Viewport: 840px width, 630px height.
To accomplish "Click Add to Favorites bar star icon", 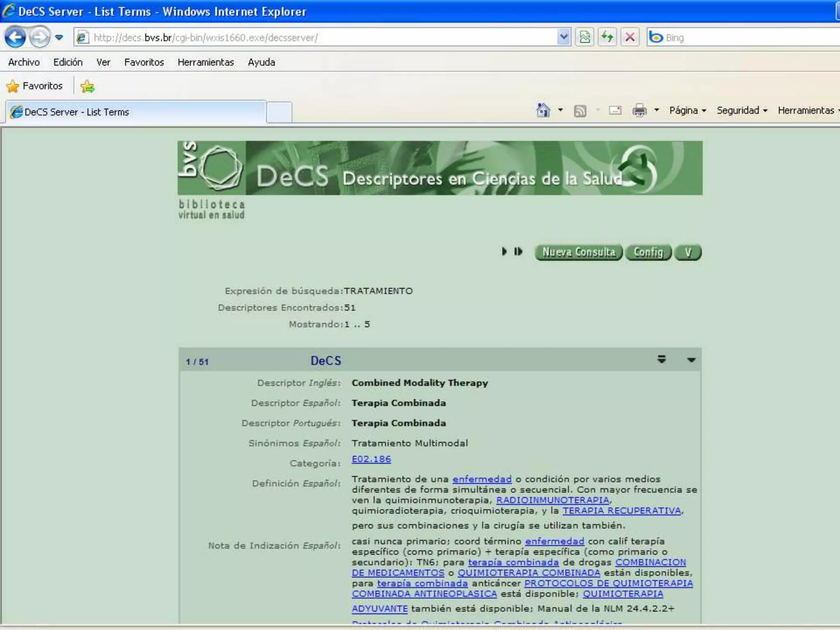I will (87, 86).
